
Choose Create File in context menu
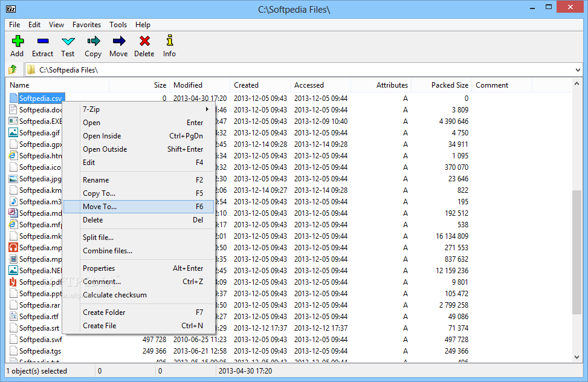point(139,326)
